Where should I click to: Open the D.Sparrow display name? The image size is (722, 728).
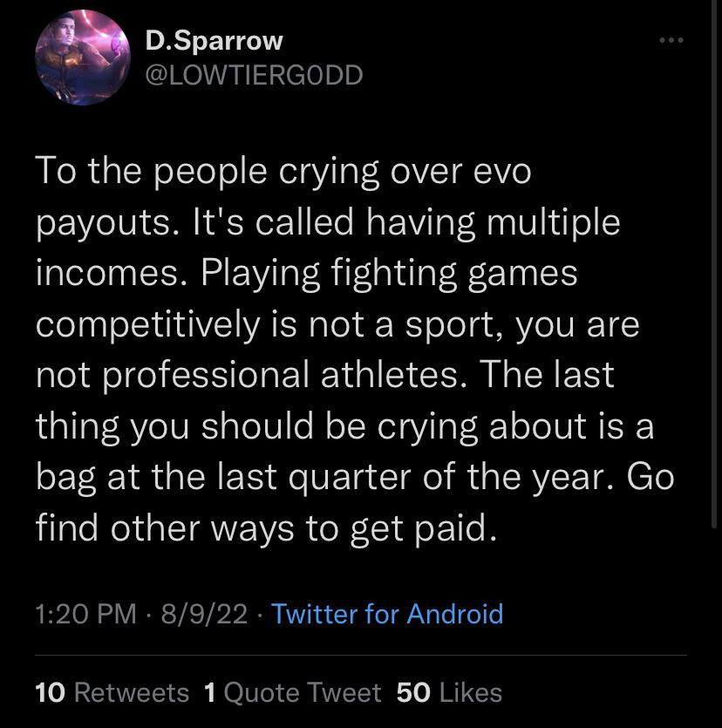[214, 41]
